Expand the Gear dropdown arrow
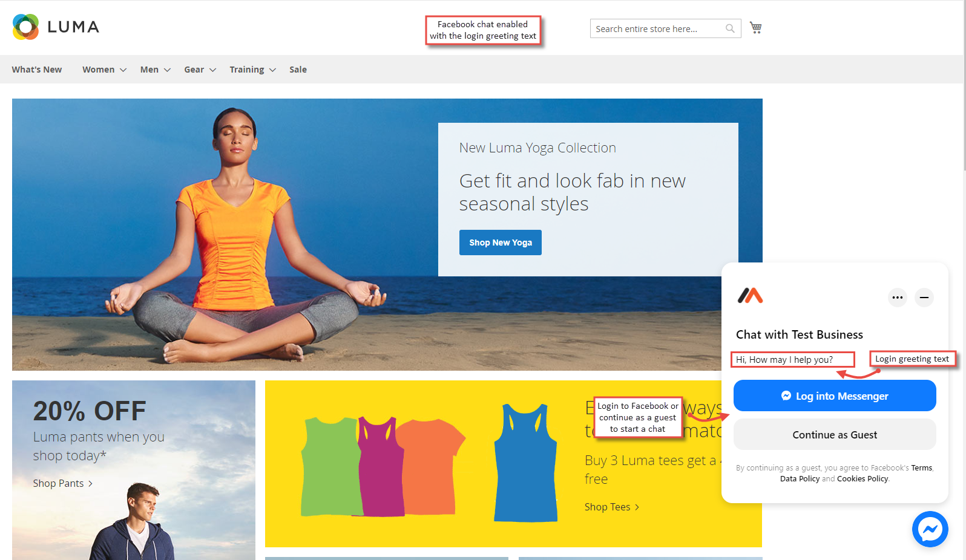 pos(212,70)
